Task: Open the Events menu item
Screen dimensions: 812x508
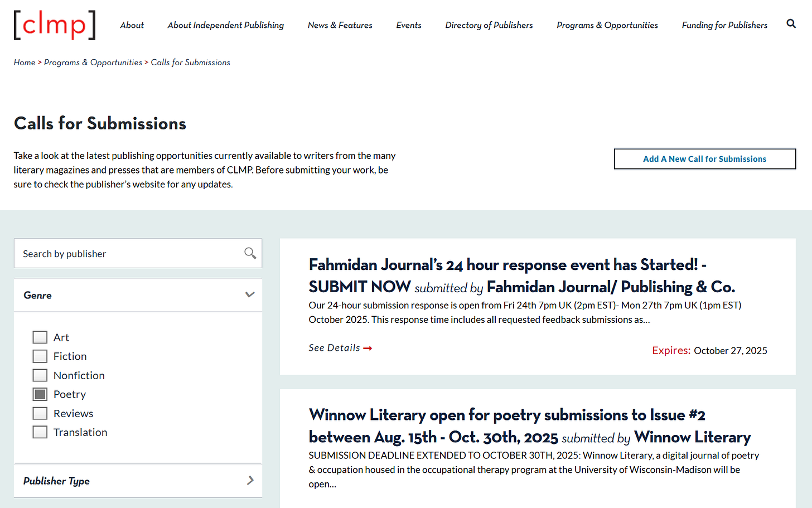Action: 409,25
